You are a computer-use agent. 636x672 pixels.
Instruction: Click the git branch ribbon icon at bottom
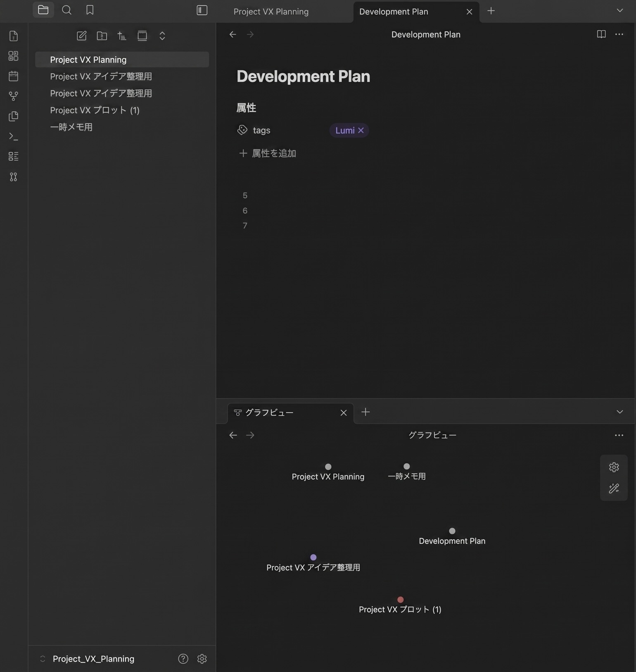[x=14, y=177]
